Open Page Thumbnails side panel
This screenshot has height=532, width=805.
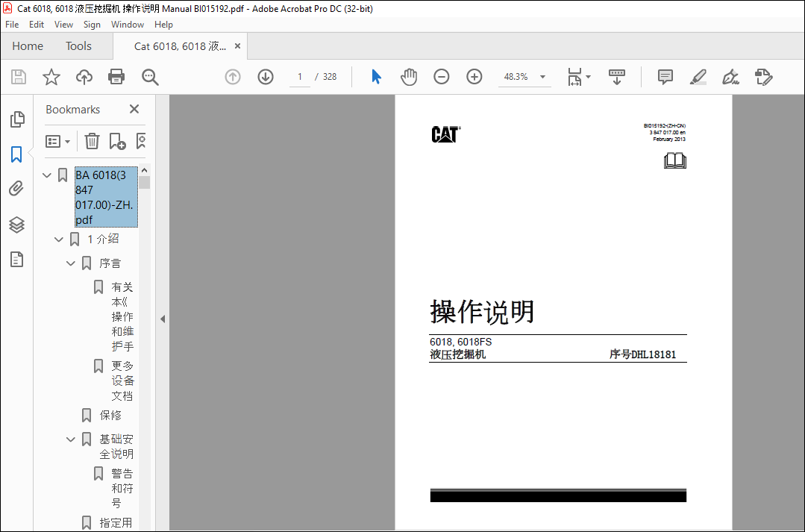[17, 119]
